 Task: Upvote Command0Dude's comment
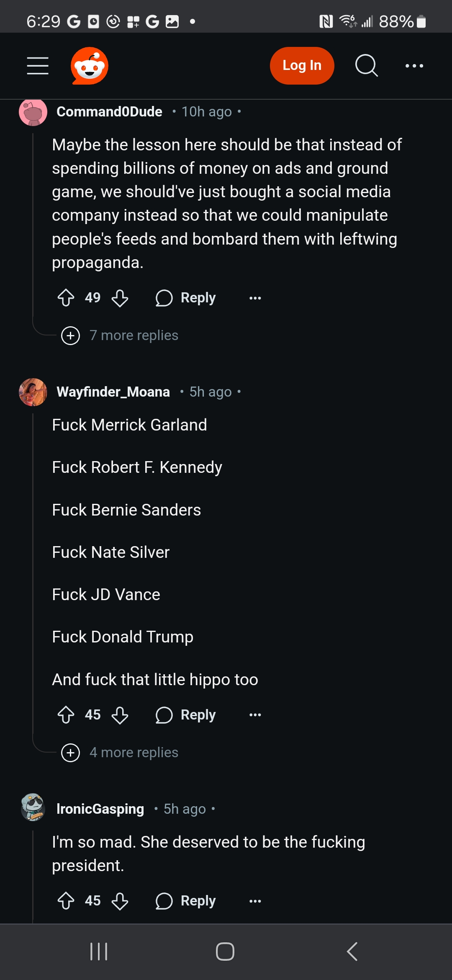(66, 298)
